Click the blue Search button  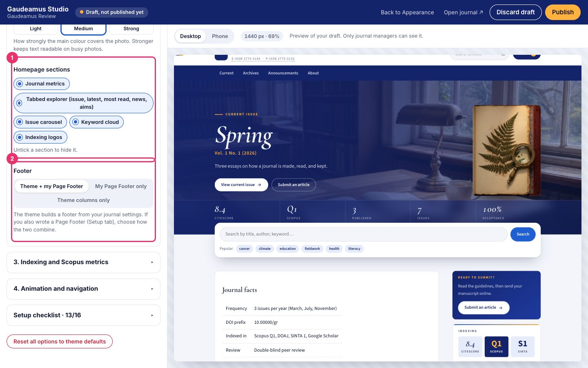[523, 234]
